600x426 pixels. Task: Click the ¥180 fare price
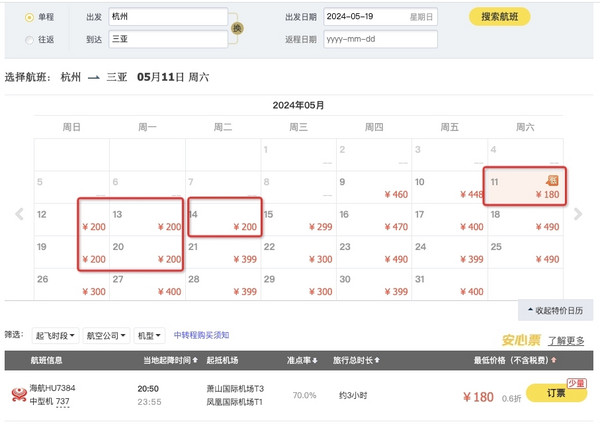[478, 397]
